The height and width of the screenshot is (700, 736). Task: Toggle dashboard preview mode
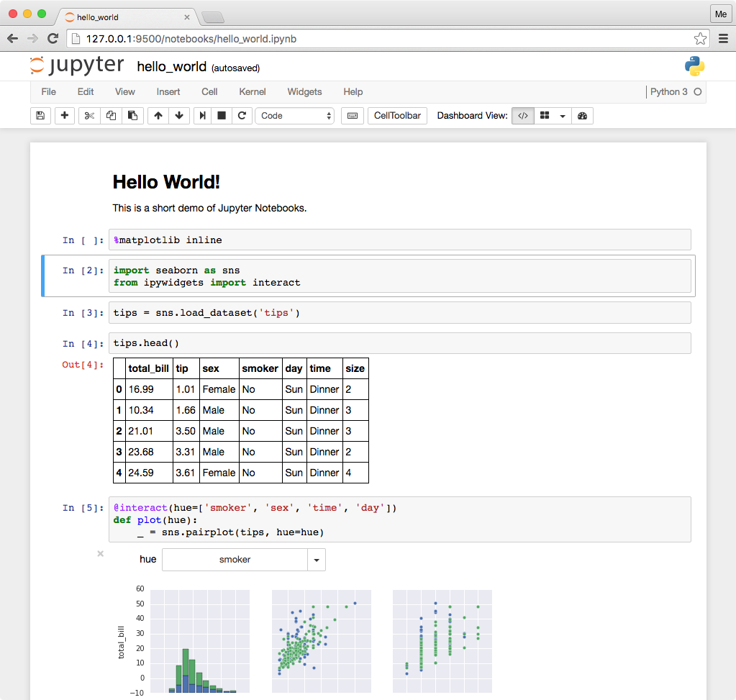[x=581, y=116]
